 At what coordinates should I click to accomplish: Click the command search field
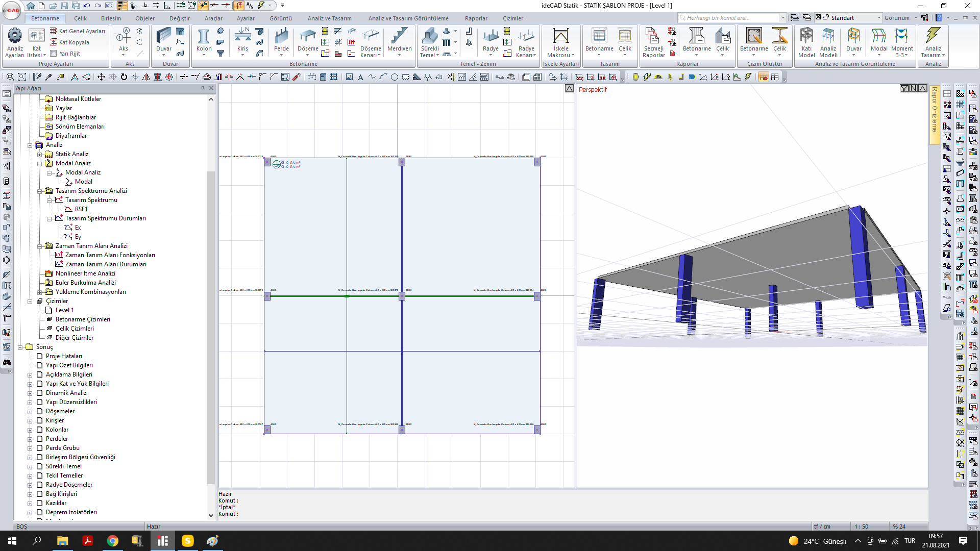coord(732,18)
